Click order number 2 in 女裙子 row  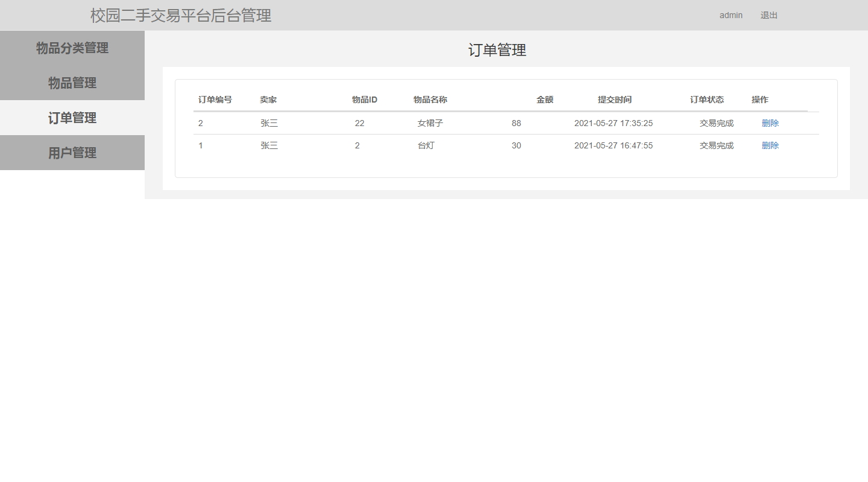tap(201, 123)
